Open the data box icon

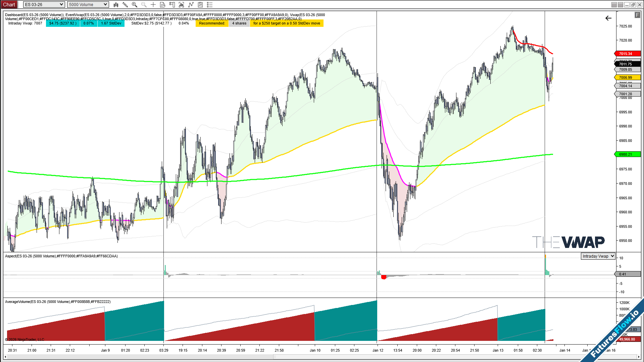coord(162,5)
